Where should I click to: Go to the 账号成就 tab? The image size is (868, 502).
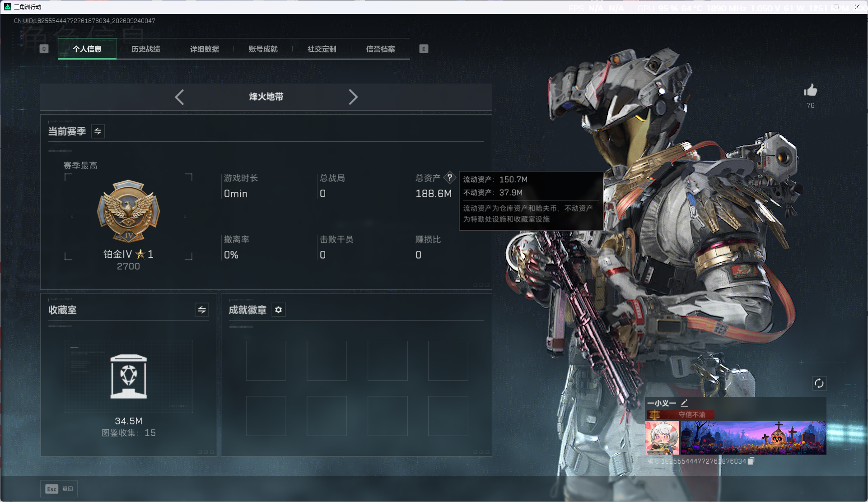(263, 49)
